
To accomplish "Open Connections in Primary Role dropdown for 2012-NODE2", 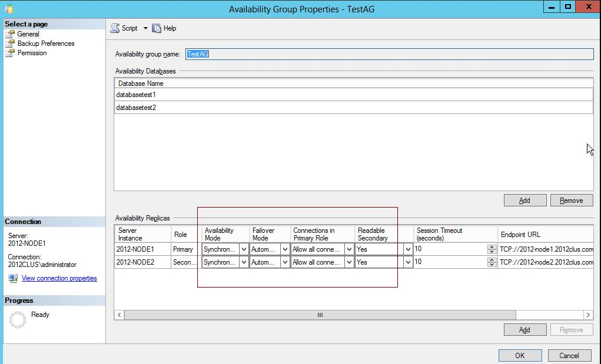I will (350, 262).
